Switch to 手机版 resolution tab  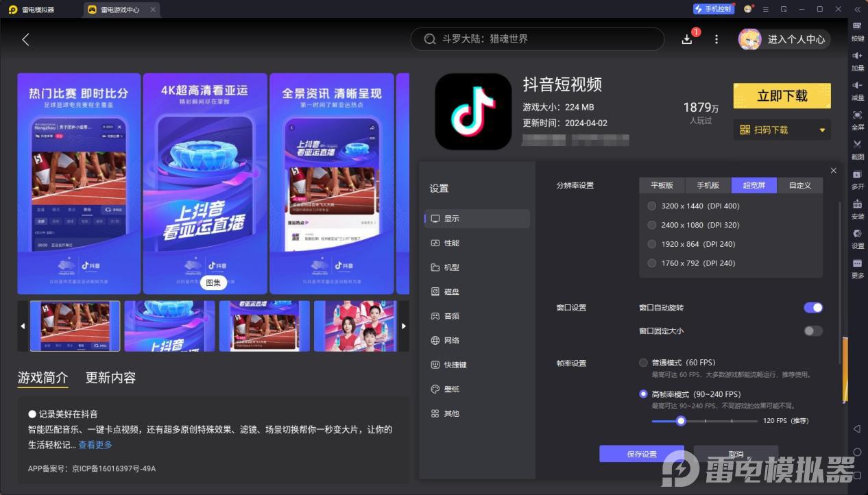[x=708, y=185]
